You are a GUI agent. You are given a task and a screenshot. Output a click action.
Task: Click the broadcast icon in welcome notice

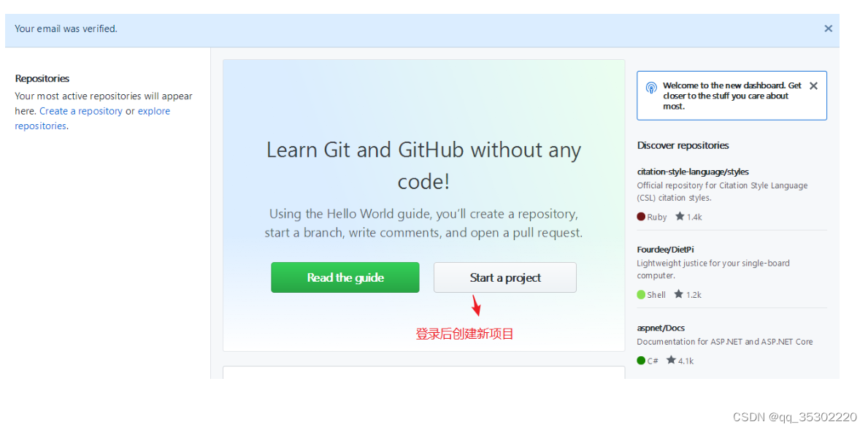[x=652, y=88]
